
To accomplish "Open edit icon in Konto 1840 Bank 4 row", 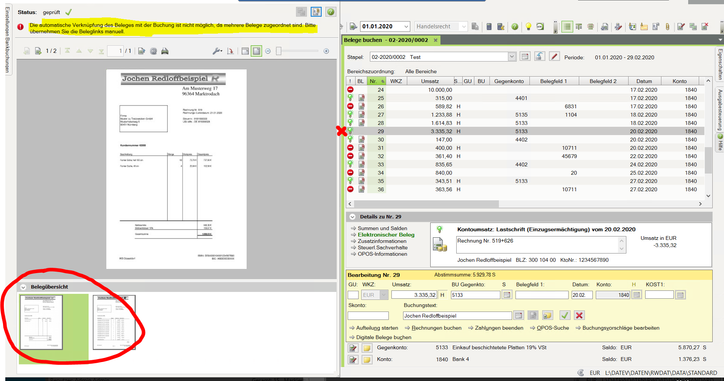I will (353, 359).
